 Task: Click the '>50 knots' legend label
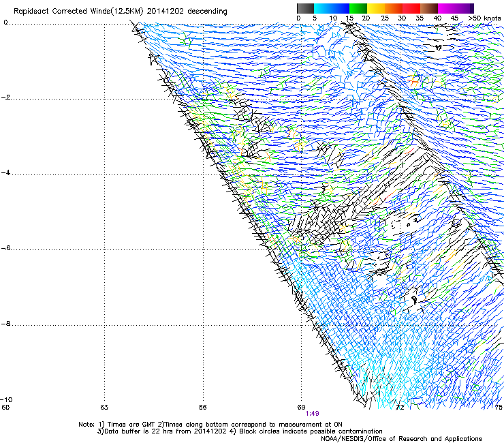(484, 18)
